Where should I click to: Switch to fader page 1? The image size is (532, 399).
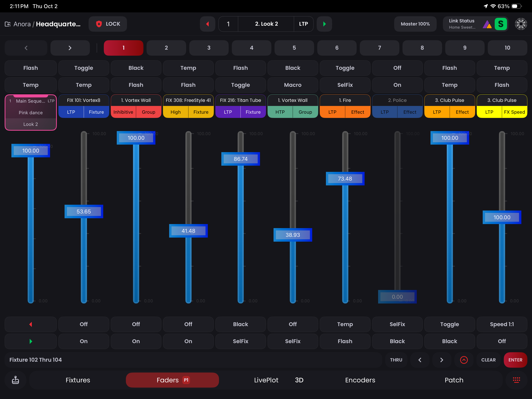pyautogui.click(x=123, y=48)
